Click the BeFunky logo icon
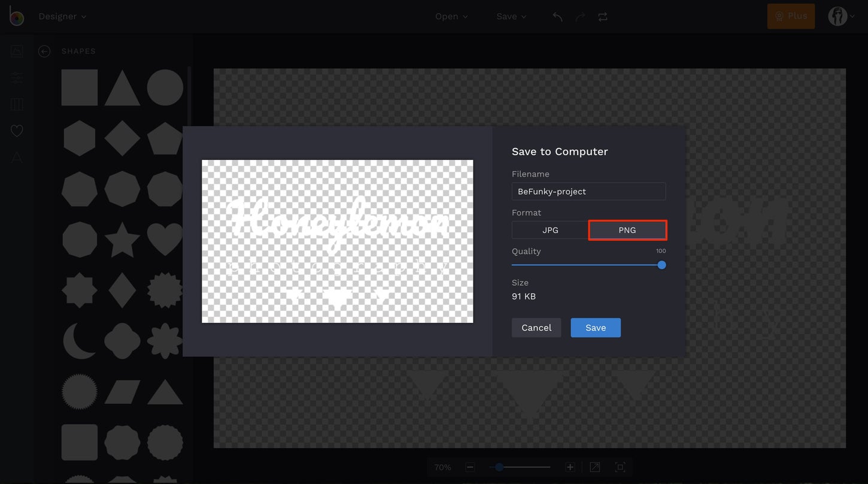The width and height of the screenshot is (868, 484). (x=16, y=16)
